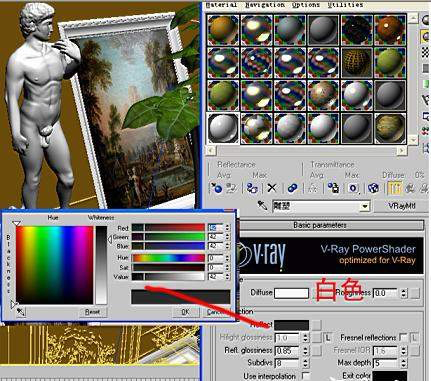Click the Subdivs spinner arrows
Image resolution: width=431 pixels, height=381 pixels.
pyautogui.click(x=306, y=363)
